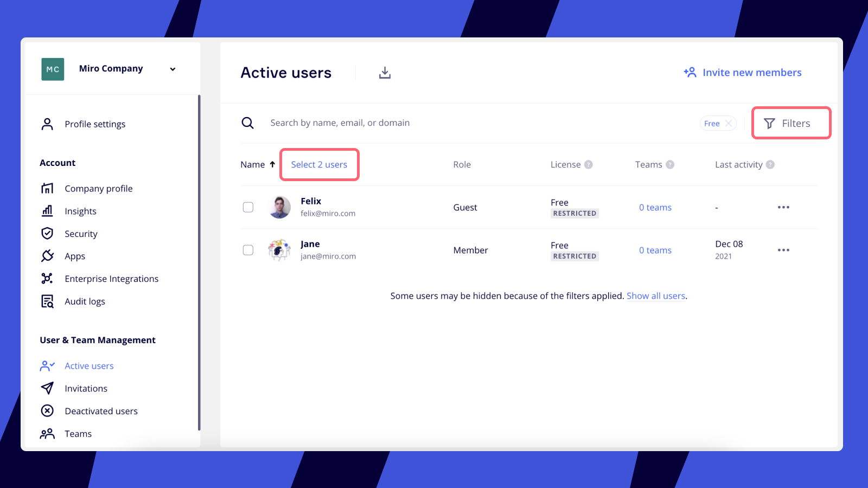This screenshot has width=868, height=488.
Task: Remove the Free filter chip
Action: (729, 124)
